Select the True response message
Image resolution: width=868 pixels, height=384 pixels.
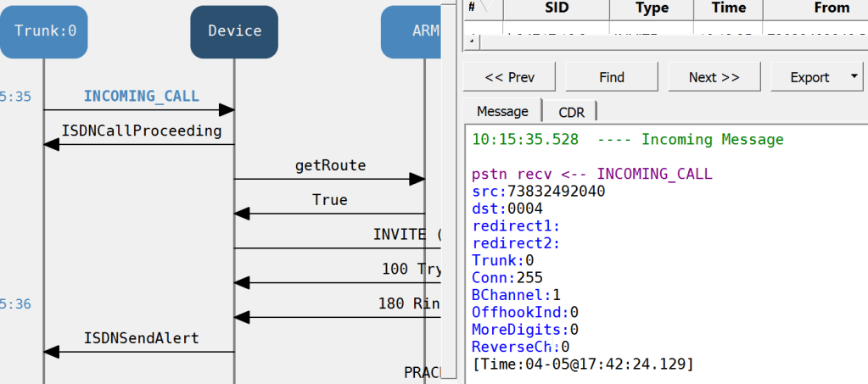(x=330, y=200)
